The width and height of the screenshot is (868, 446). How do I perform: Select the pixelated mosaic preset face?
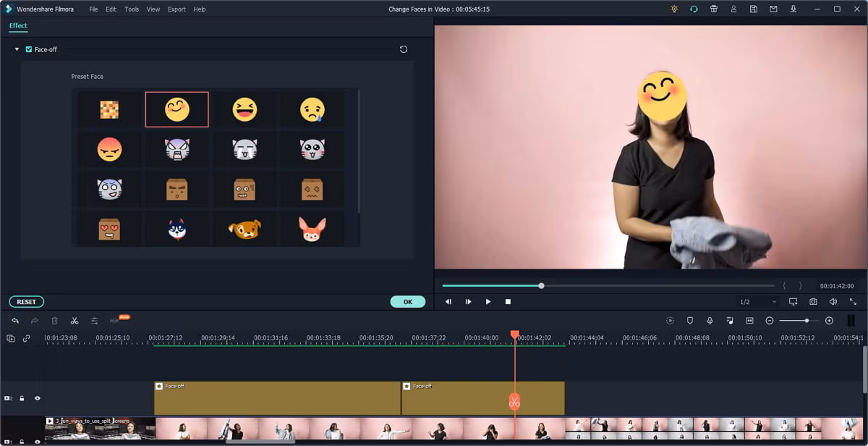[109, 109]
